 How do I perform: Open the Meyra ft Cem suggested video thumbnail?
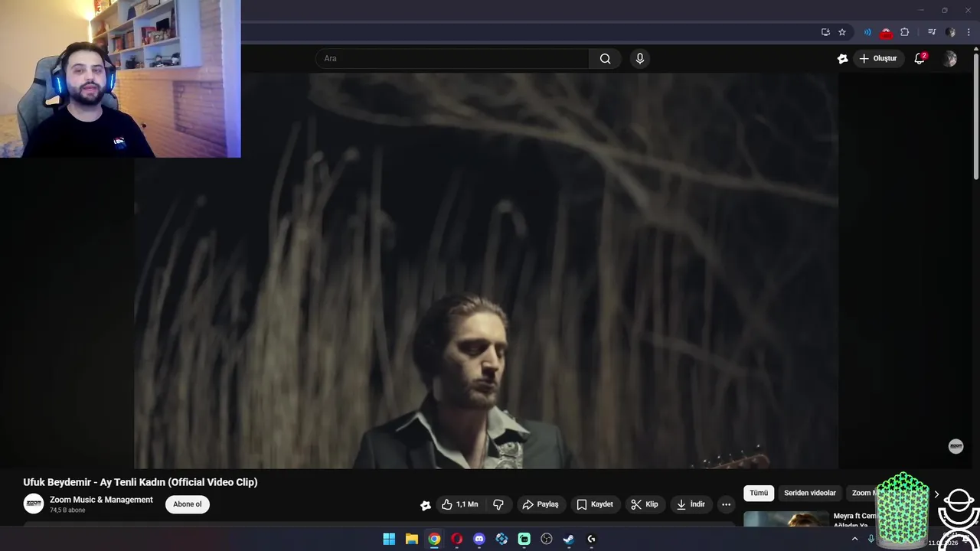click(x=786, y=520)
